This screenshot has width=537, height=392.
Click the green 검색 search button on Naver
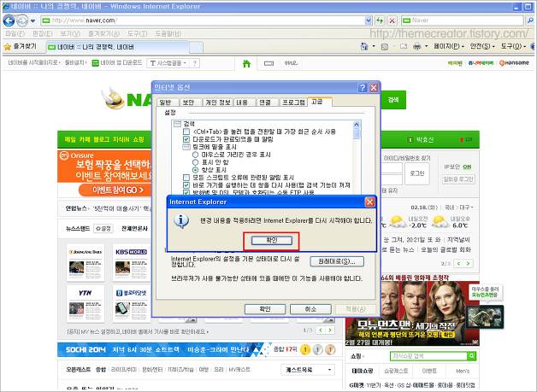pyautogui.click(x=393, y=100)
